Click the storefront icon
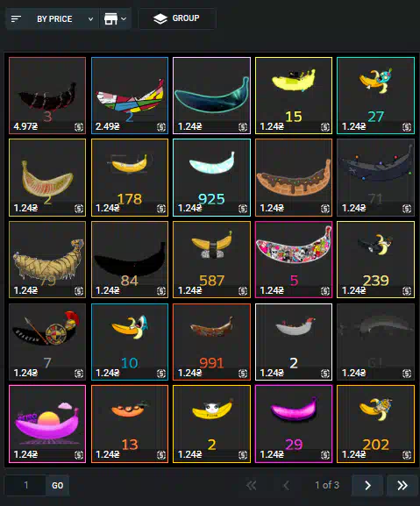 [110, 19]
